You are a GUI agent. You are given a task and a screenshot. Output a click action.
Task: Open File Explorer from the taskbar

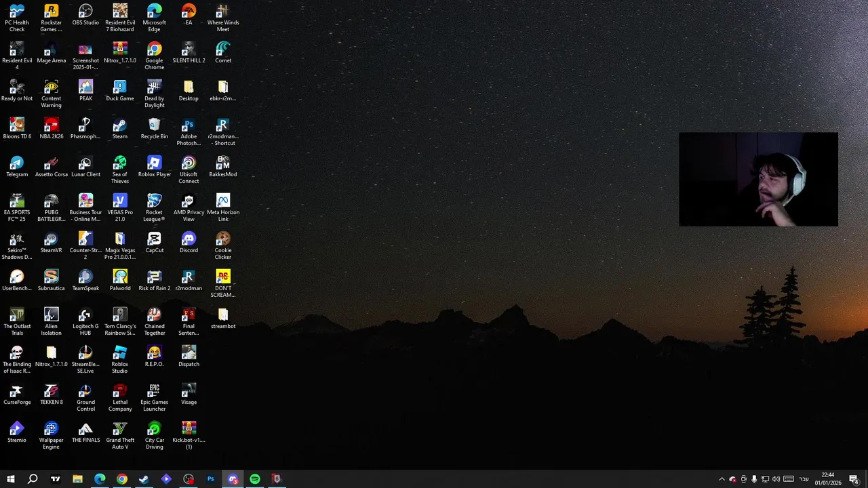point(77,479)
